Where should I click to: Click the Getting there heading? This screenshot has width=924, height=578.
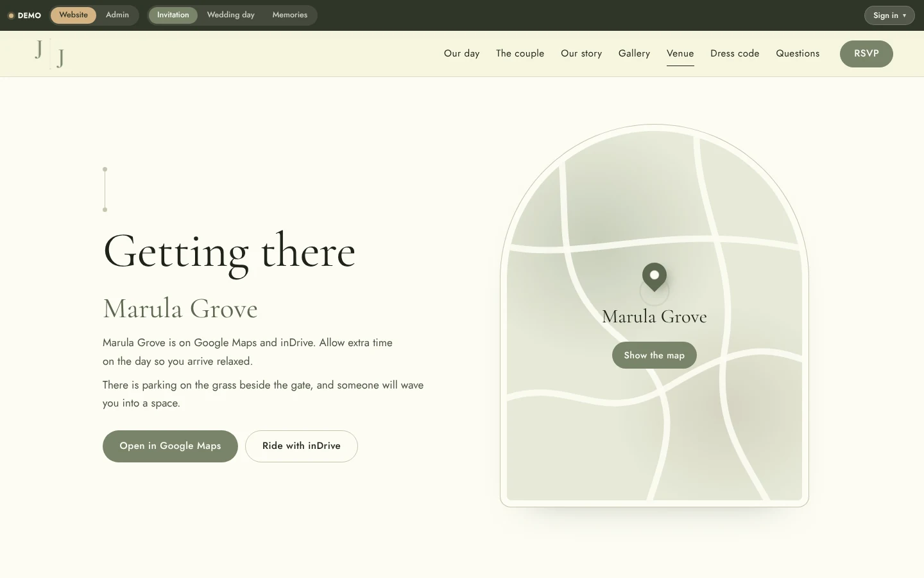[229, 252]
